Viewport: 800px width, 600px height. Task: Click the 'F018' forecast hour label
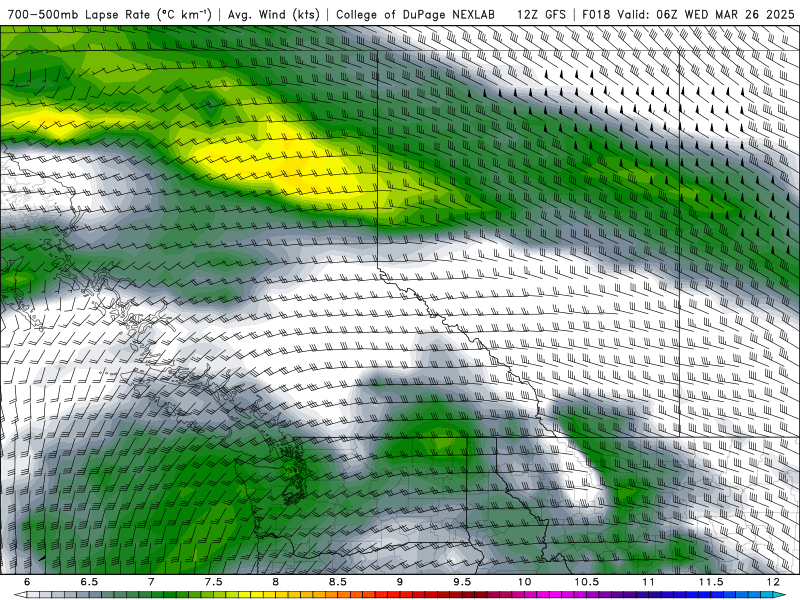click(x=596, y=14)
